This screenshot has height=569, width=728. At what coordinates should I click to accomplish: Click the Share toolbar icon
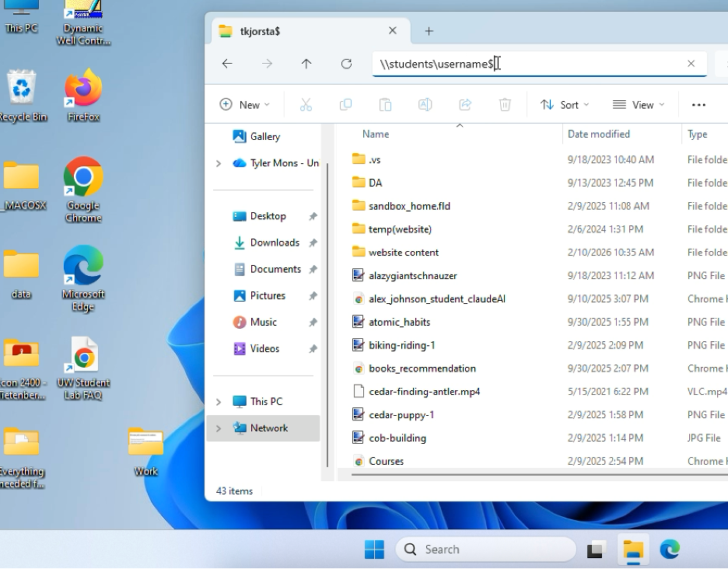point(465,105)
